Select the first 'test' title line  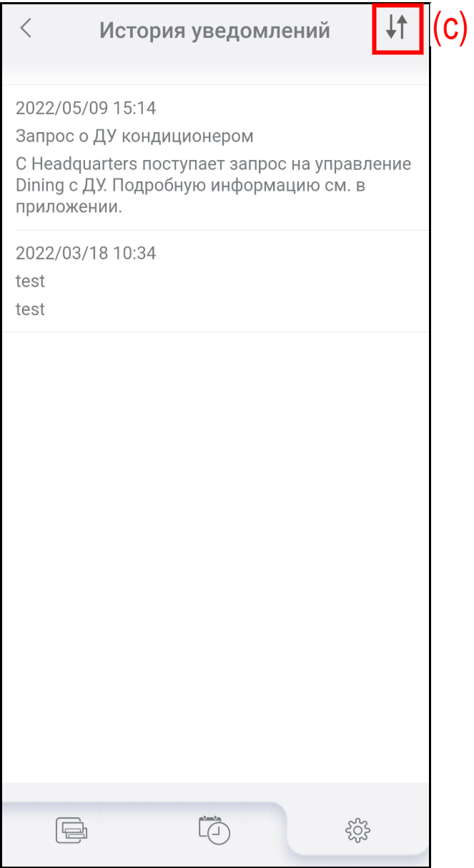(x=30, y=281)
